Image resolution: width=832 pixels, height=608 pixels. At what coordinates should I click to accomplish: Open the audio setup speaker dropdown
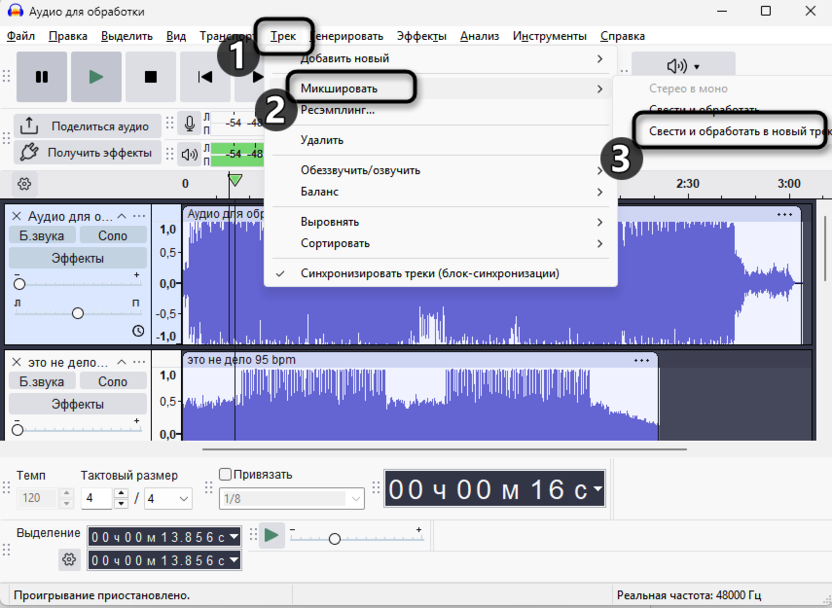(683, 67)
